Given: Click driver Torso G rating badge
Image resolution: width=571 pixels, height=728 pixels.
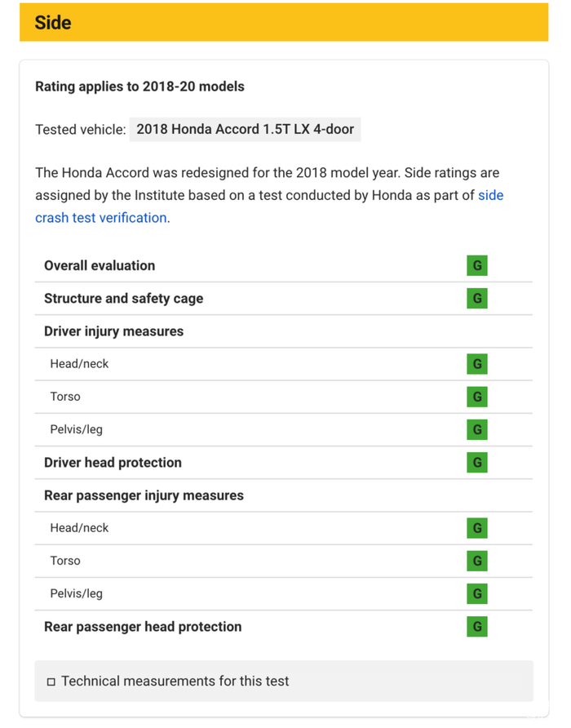Looking at the screenshot, I should coord(477,397).
